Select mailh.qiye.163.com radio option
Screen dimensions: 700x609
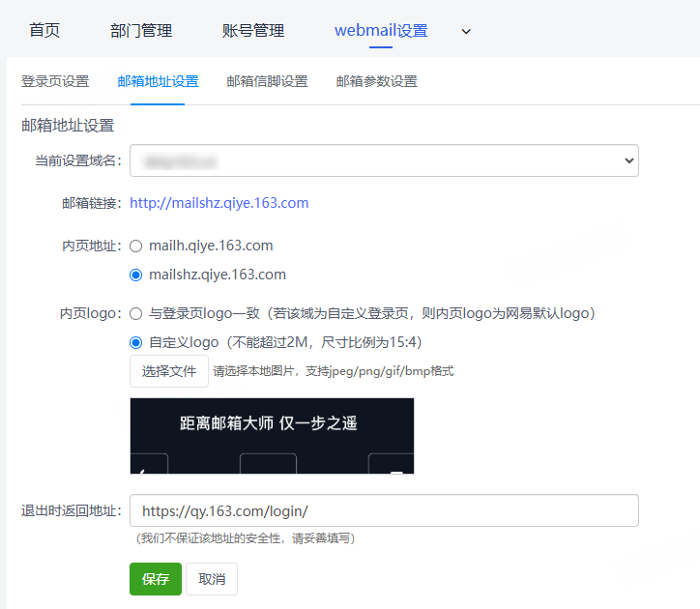[x=135, y=246]
